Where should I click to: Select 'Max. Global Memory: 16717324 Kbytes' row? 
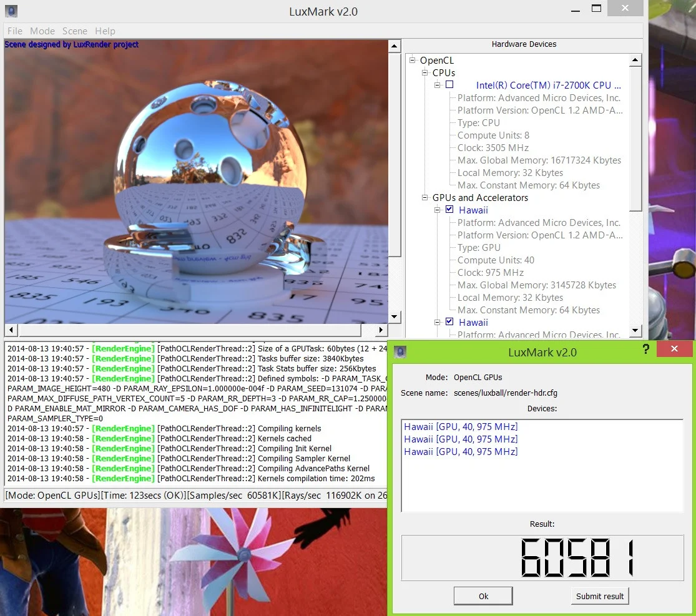coord(539,160)
